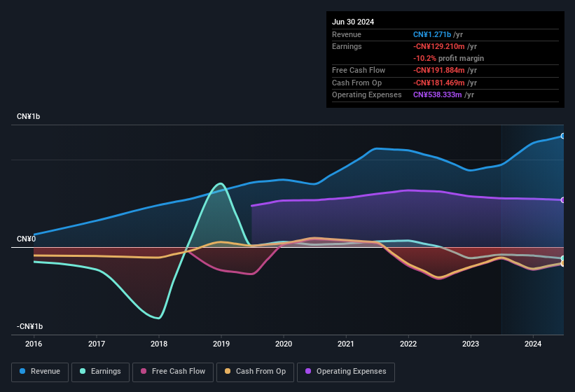The width and height of the screenshot is (575, 392).
Task: Toggle the Operating Expenses legend button
Action: click(x=346, y=372)
